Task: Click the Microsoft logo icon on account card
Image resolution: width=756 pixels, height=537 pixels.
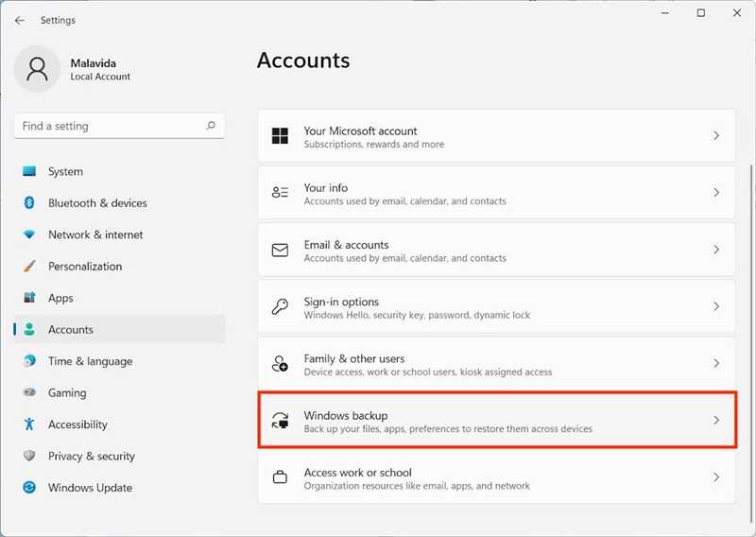Action: click(280, 135)
